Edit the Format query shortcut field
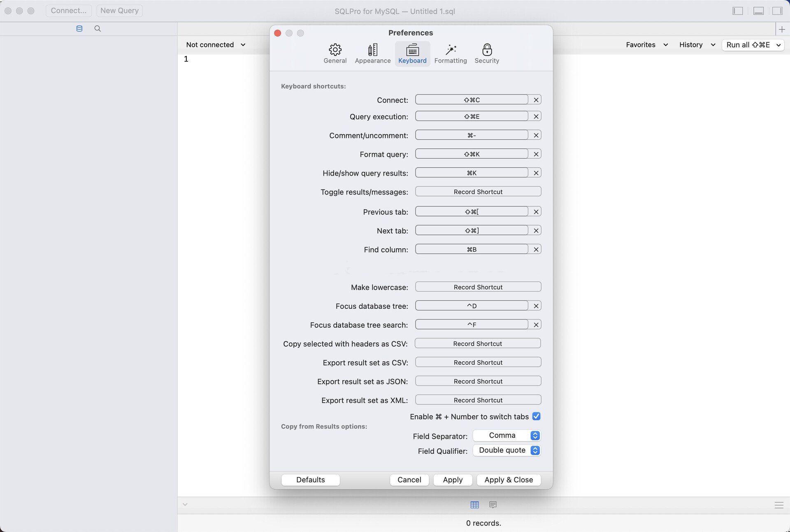Image resolution: width=790 pixels, height=532 pixels. [x=472, y=154]
